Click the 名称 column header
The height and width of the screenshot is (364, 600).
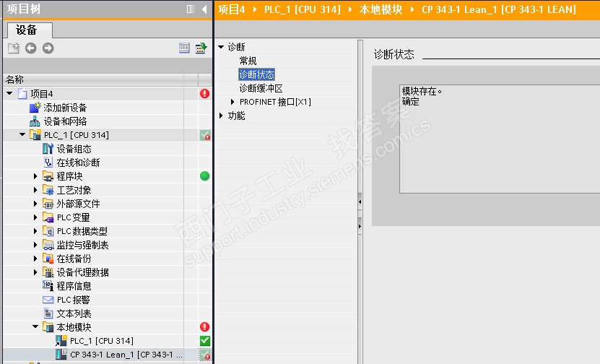pos(93,79)
